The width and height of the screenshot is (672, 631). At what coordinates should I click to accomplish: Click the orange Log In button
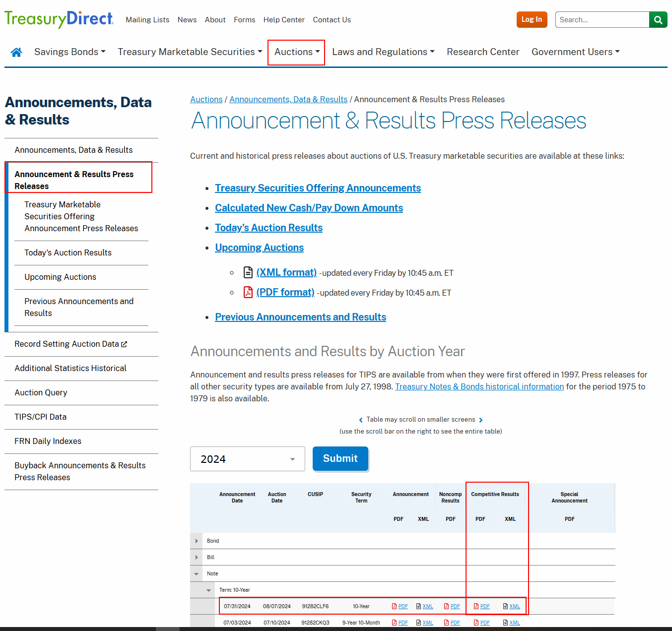[532, 19]
